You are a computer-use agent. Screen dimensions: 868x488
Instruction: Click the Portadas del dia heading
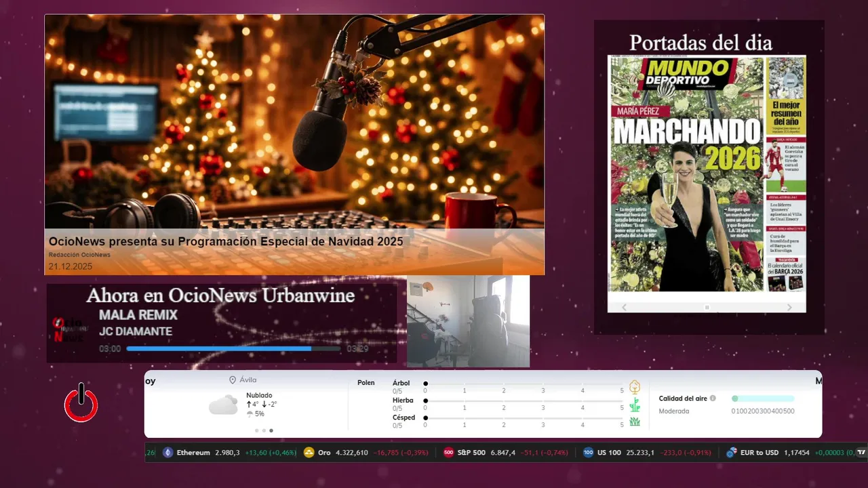tap(701, 43)
